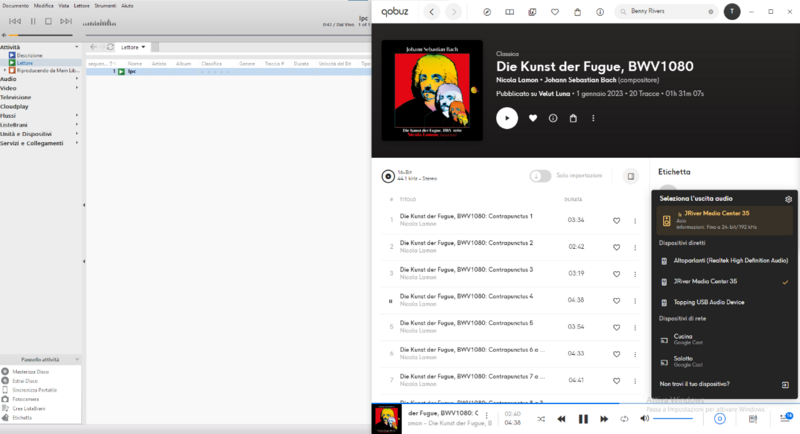Expand the ListeBrani tree section
Image resolution: width=800 pixels, height=434 pixels.
[77, 124]
